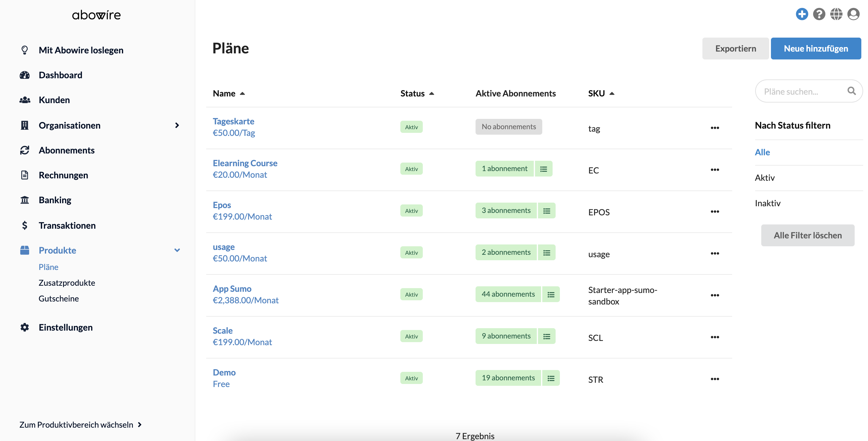Click the blue plus icon in header
Image resolution: width=868 pixels, height=441 pixels.
pyautogui.click(x=802, y=14)
